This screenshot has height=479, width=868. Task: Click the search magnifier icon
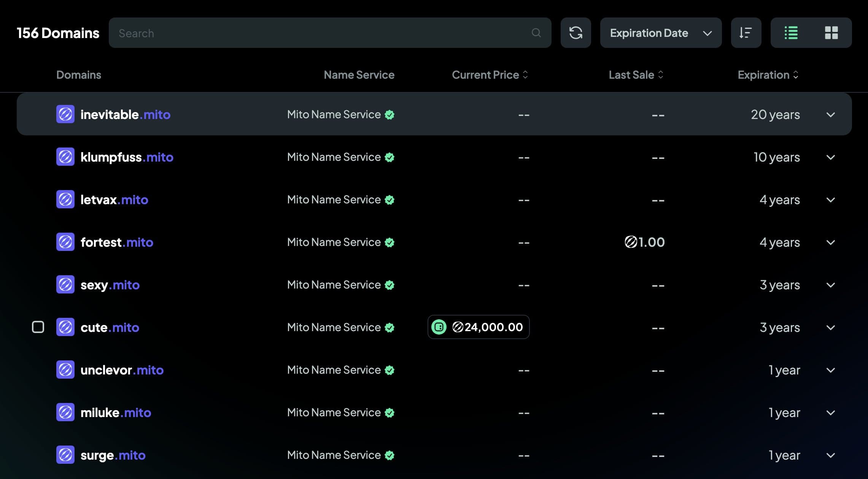point(536,33)
